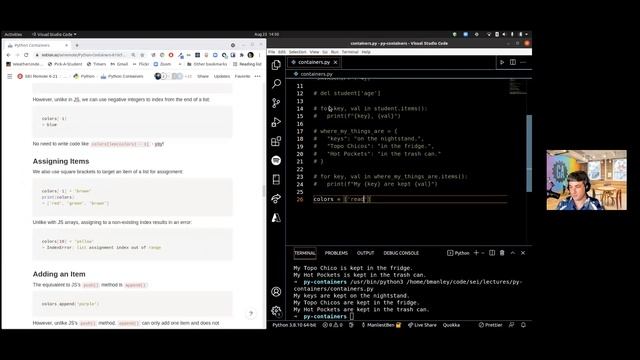Open a new browser tab
The image size is (640, 360).
click(77, 45)
